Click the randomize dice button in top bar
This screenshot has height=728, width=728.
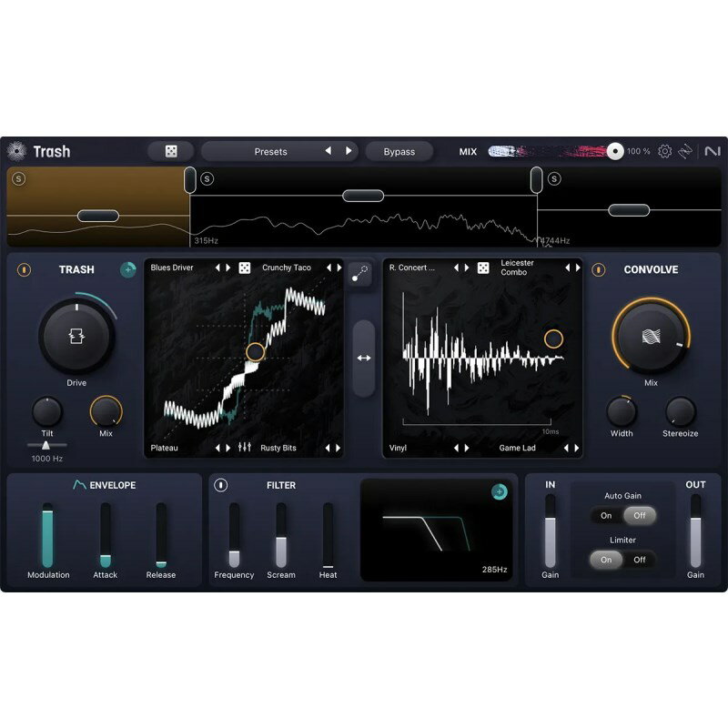click(x=171, y=152)
